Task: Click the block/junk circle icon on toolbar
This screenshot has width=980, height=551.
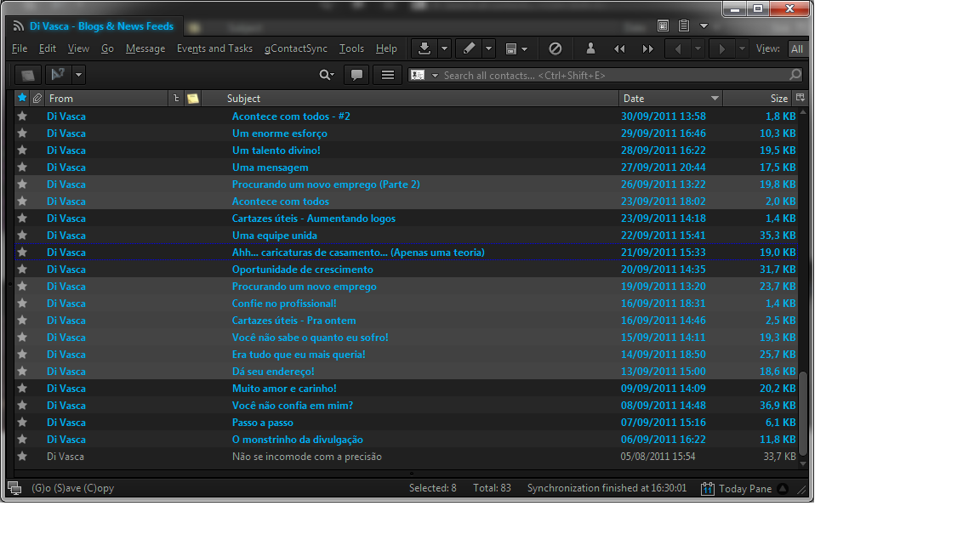Action: (556, 48)
